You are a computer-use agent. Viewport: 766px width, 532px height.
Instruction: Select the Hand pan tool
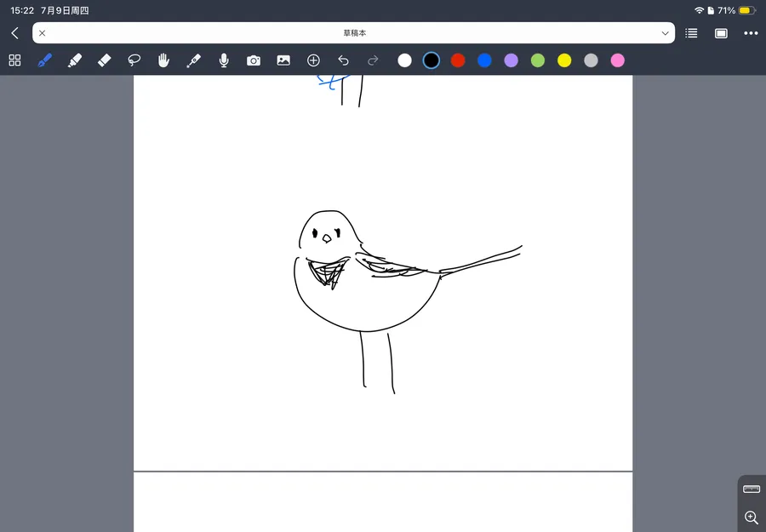tap(163, 60)
